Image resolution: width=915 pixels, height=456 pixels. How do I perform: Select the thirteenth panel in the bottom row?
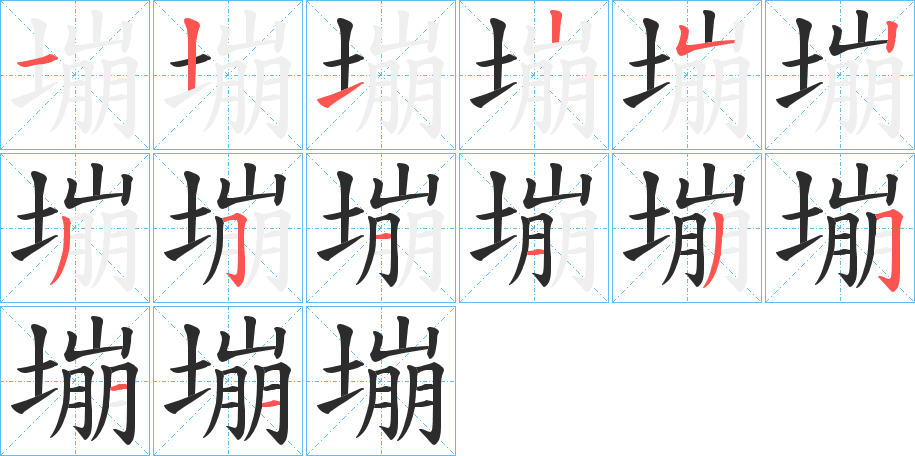[x=75, y=381]
